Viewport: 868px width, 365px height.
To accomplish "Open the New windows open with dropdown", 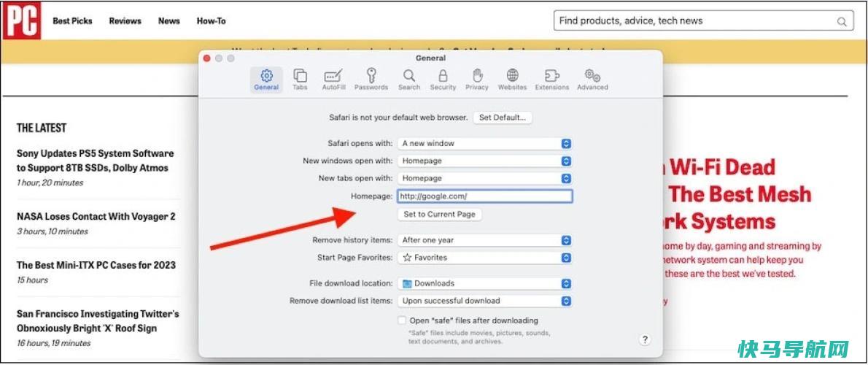I will [484, 161].
